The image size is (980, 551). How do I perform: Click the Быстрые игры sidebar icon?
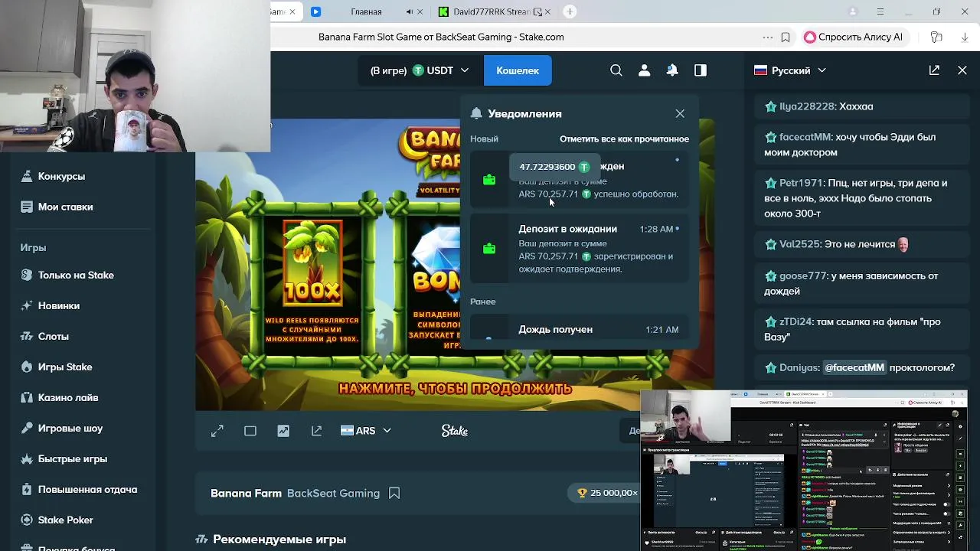point(27,458)
